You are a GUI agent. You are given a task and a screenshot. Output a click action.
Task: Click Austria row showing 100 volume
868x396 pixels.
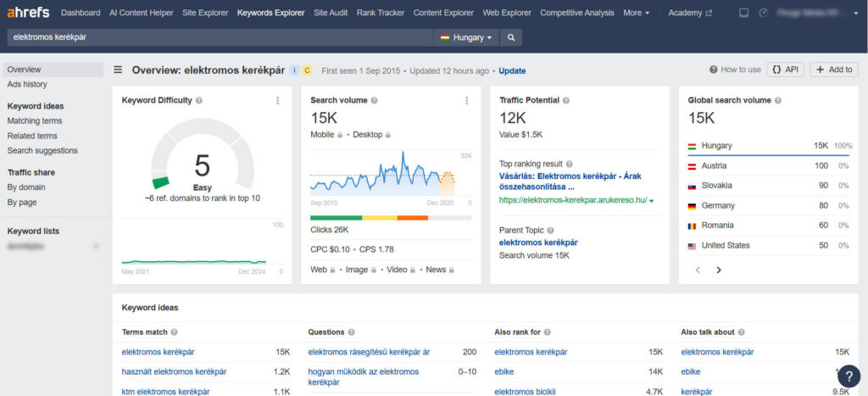768,165
